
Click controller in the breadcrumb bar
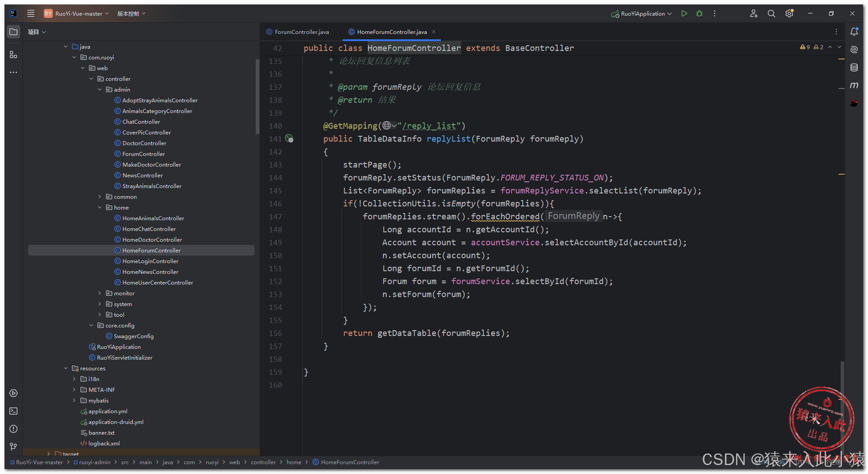(x=263, y=462)
